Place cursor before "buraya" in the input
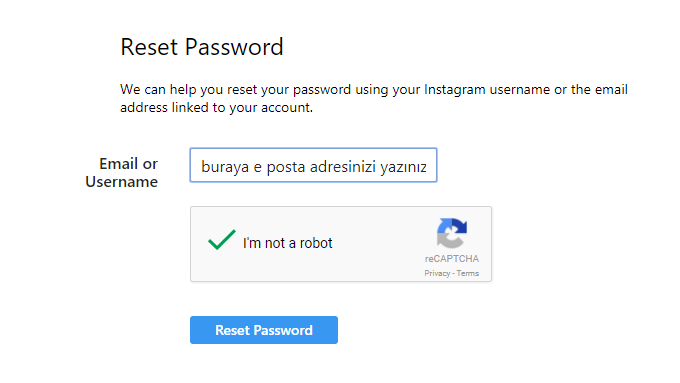The height and width of the screenshot is (383, 680). [x=201, y=167]
